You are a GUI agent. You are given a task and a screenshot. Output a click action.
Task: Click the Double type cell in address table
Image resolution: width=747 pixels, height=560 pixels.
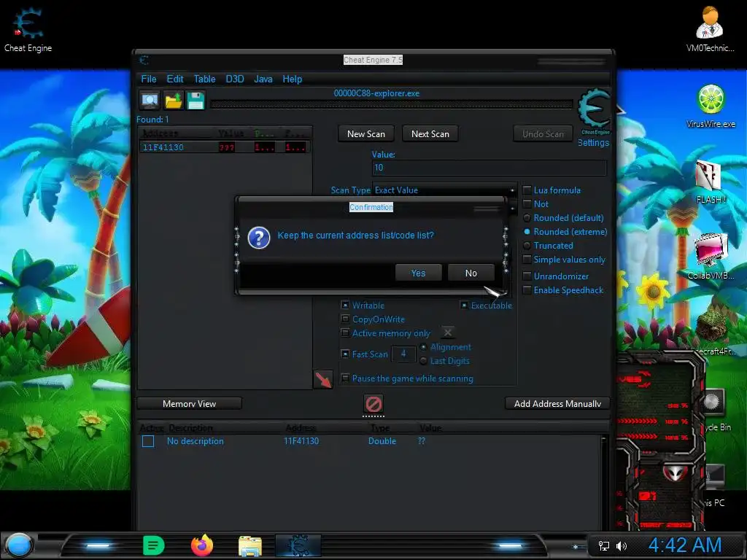coord(382,441)
